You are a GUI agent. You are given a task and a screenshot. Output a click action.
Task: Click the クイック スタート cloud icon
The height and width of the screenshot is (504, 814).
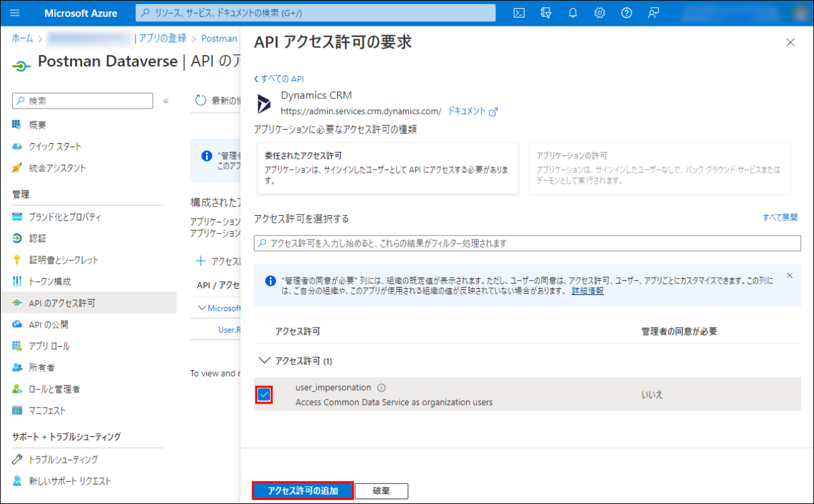[18, 147]
